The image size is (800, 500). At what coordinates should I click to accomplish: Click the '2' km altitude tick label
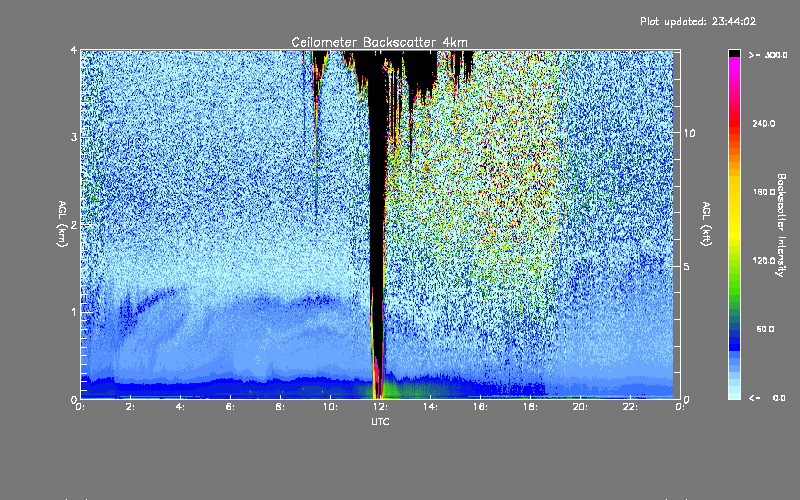tap(74, 225)
